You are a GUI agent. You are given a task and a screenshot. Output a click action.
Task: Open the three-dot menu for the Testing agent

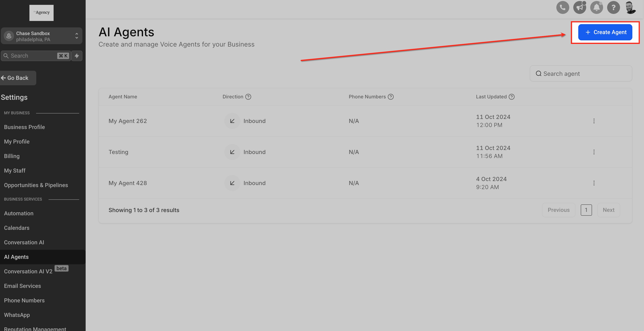[x=594, y=152]
